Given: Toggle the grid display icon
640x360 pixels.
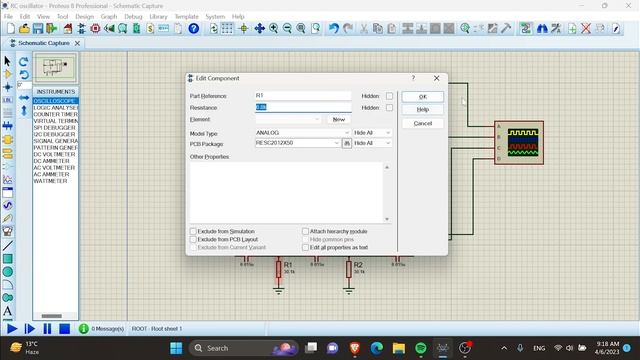Looking at the screenshot, I should pyautogui.click(x=227, y=28).
